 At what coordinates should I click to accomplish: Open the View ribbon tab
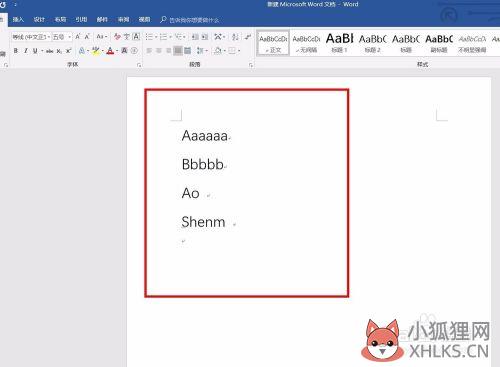point(144,20)
